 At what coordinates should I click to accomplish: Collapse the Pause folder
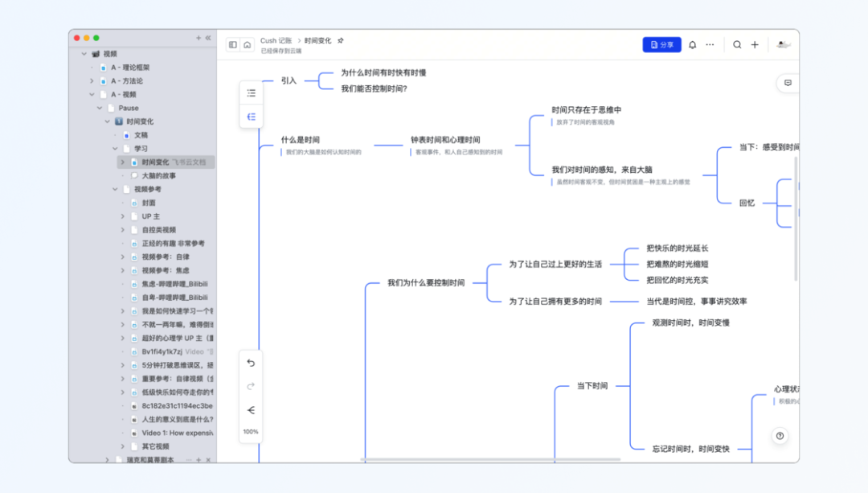(100, 108)
